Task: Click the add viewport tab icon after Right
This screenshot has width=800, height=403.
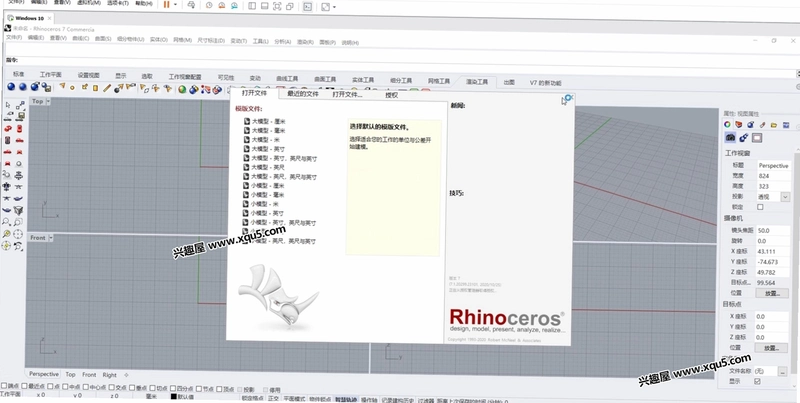Action: click(126, 375)
